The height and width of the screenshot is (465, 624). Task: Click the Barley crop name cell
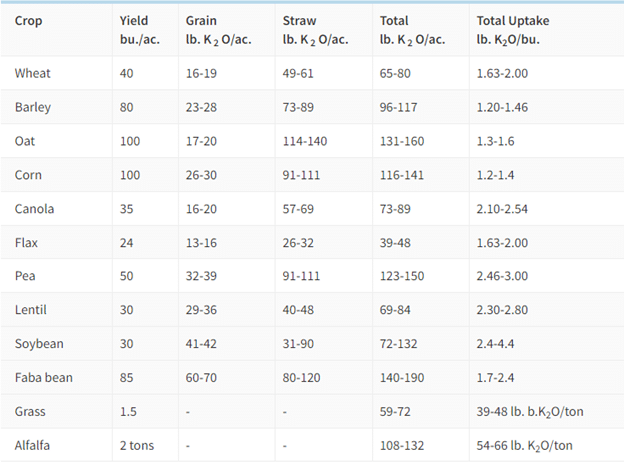[35, 107]
